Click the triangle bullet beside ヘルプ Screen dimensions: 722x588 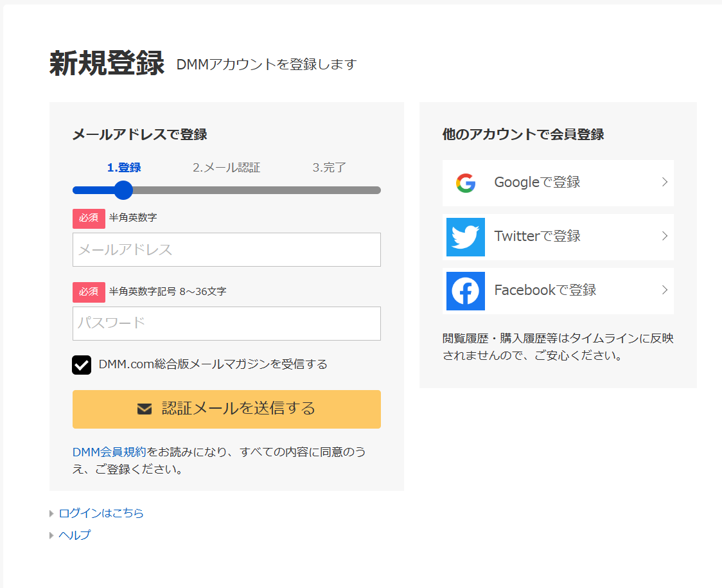coord(52,535)
